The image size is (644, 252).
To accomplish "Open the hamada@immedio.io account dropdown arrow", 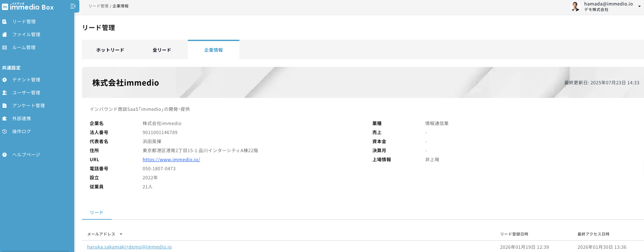I will point(639,6).
